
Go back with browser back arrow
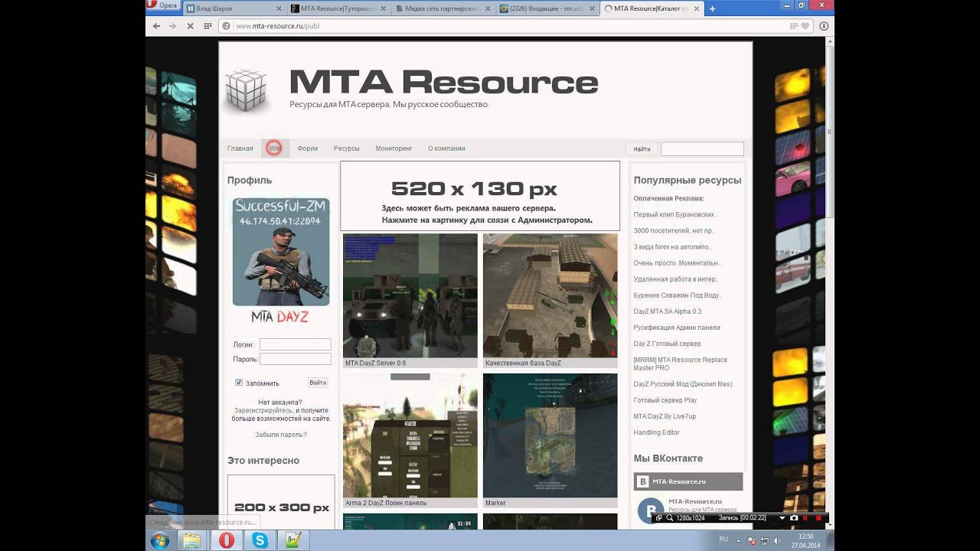click(156, 26)
